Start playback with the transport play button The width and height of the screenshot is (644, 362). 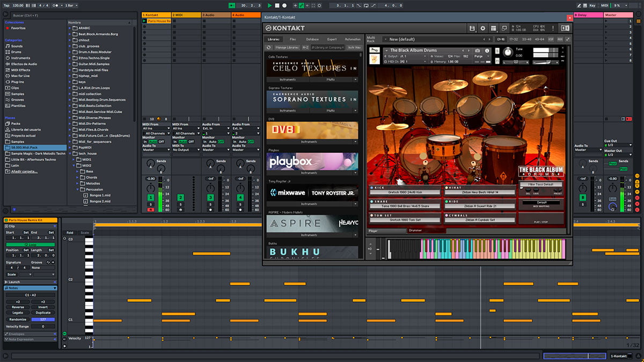click(x=270, y=5)
